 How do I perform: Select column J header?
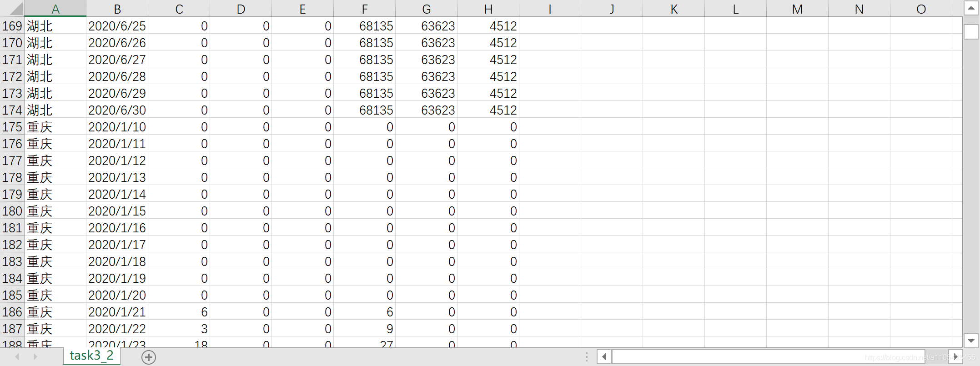[612, 9]
